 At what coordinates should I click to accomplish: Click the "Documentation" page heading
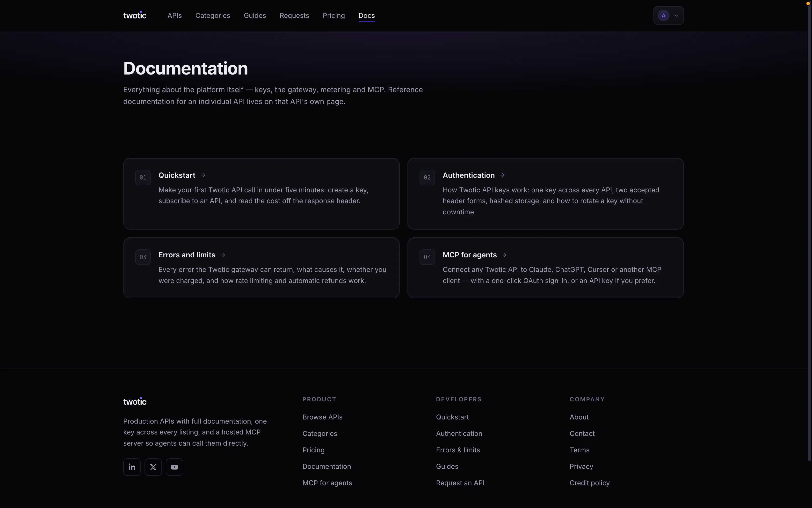pos(186,68)
